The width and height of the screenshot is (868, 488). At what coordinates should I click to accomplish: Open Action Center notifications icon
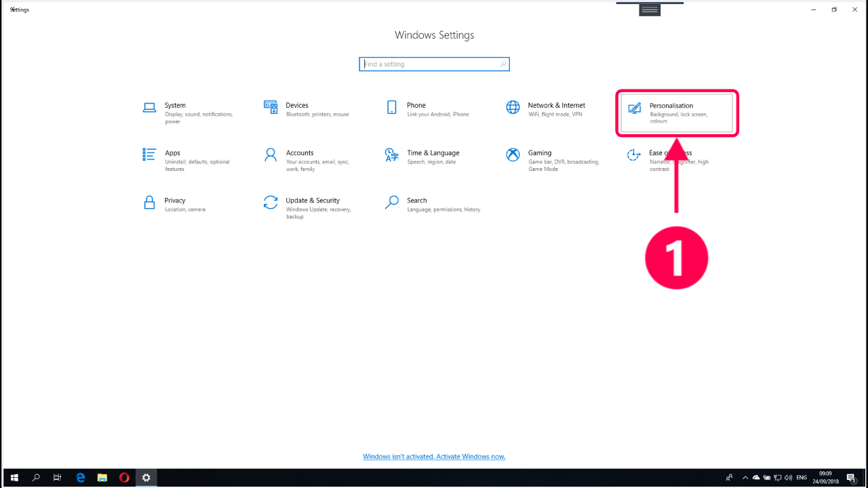click(851, 478)
